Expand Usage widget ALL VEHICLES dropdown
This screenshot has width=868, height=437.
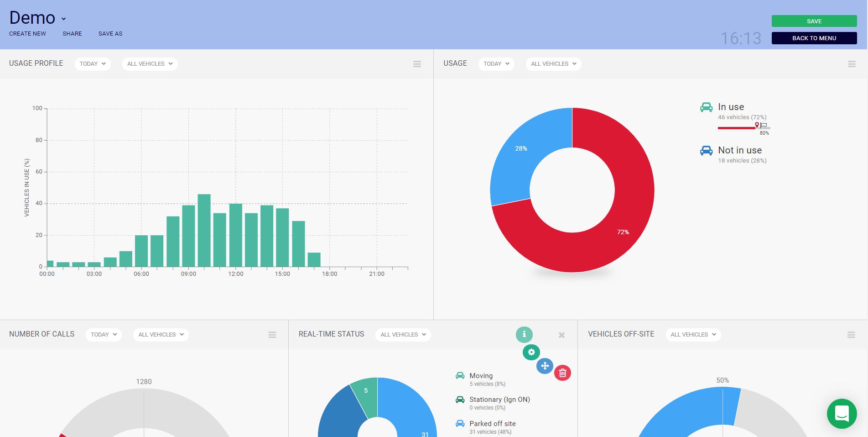pyautogui.click(x=553, y=64)
